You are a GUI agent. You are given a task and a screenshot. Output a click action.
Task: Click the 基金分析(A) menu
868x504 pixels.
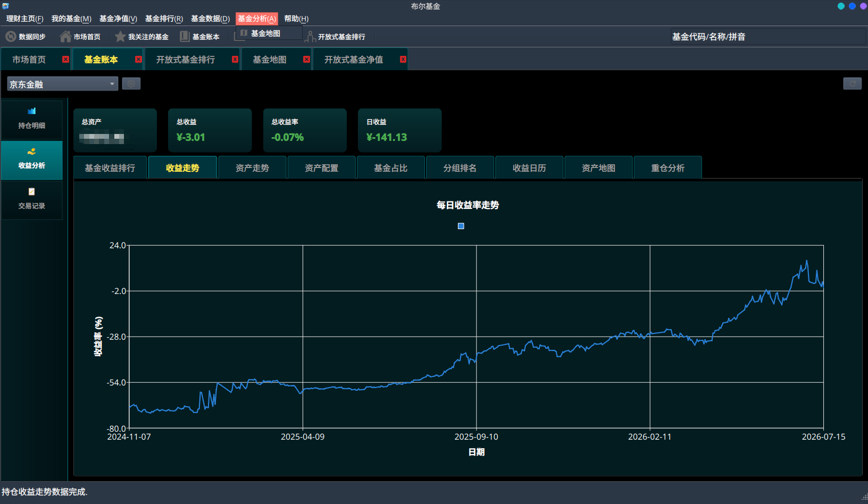[x=257, y=19]
